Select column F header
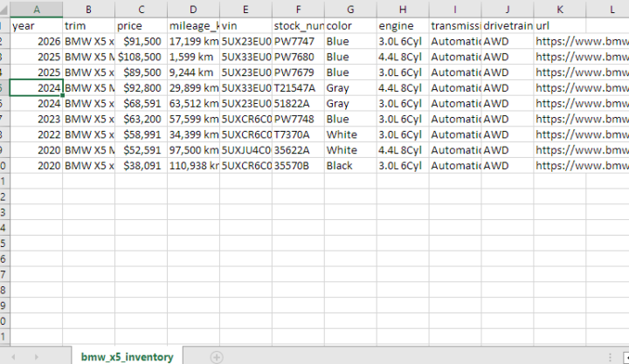Image resolution: width=629 pixels, height=364 pixels. [x=298, y=10]
